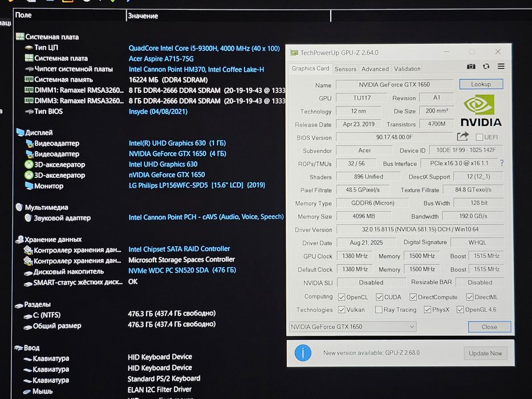The width and height of the screenshot is (532, 399).
Task: Click the Xbox icon beside Intel UHD 3D-акселератор
Action: click(x=29, y=165)
